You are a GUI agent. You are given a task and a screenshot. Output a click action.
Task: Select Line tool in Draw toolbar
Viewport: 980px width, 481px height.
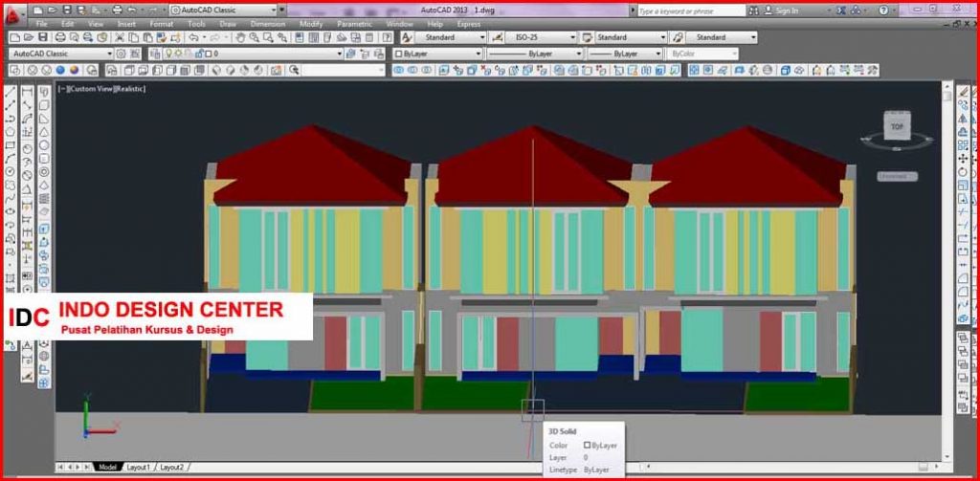[x=10, y=93]
